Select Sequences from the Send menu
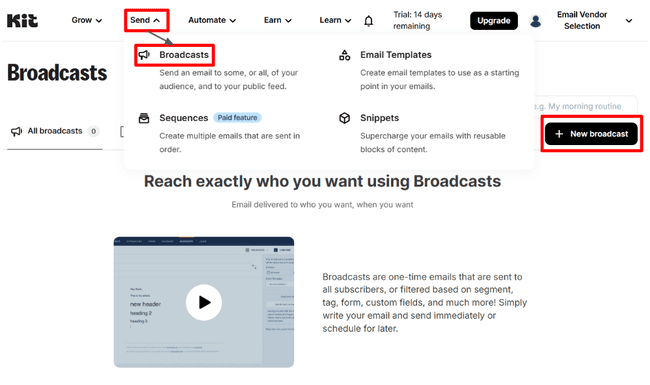The image size is (650, 385). point(184,118)
